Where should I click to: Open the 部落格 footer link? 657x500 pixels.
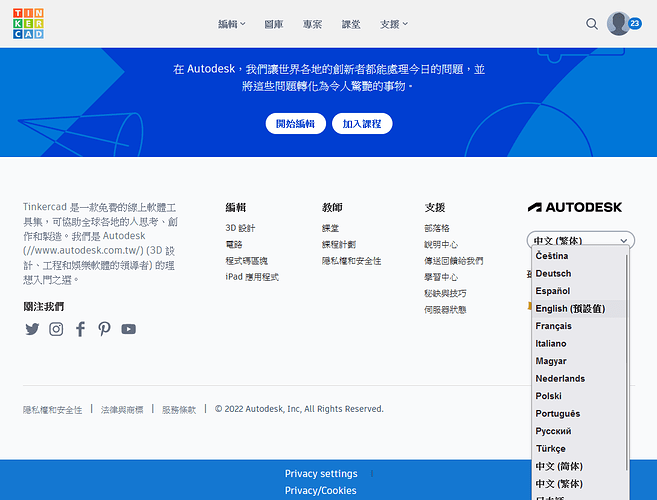tap(437, 228)
